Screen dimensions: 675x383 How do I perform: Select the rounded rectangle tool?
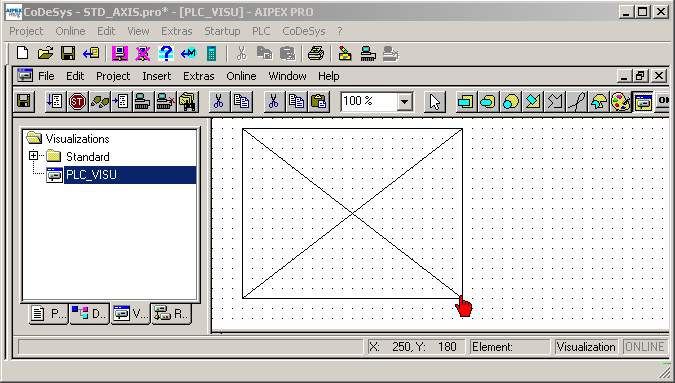pos(488,102)
